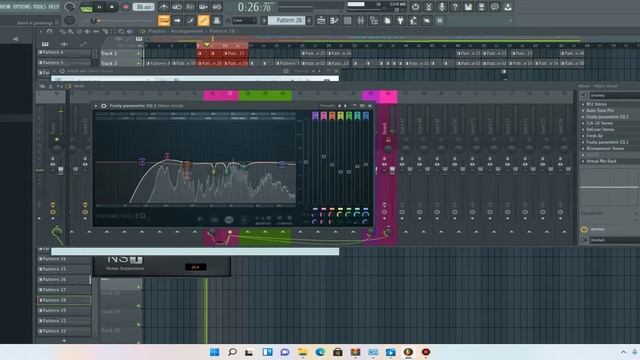Click the tempo tapper icon
The image size is (640, 360).
(413, 20)
